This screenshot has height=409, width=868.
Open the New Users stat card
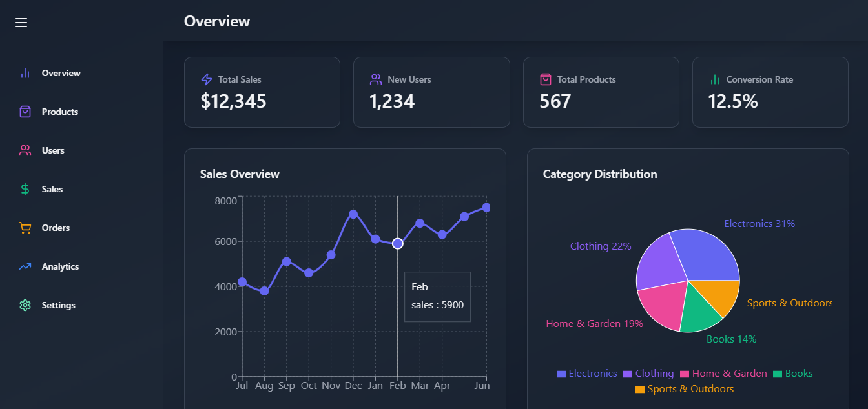click(431, 92)
